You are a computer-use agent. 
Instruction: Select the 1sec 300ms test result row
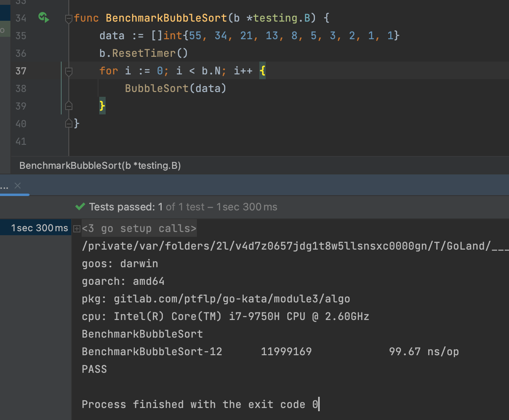click(x=39, y=228)
